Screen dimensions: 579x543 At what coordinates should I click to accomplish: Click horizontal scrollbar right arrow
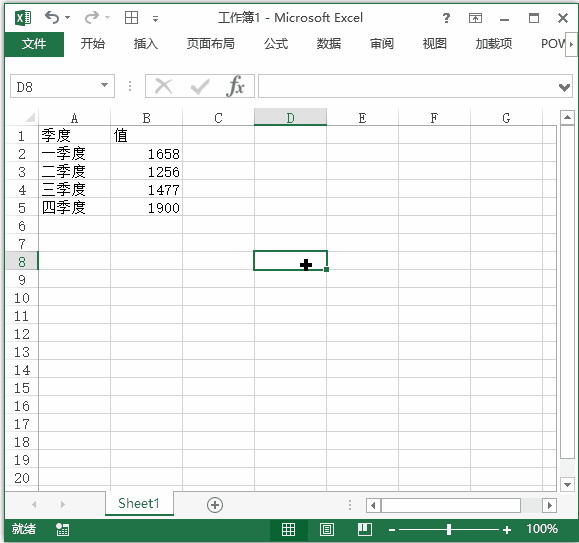pos(549,505)
